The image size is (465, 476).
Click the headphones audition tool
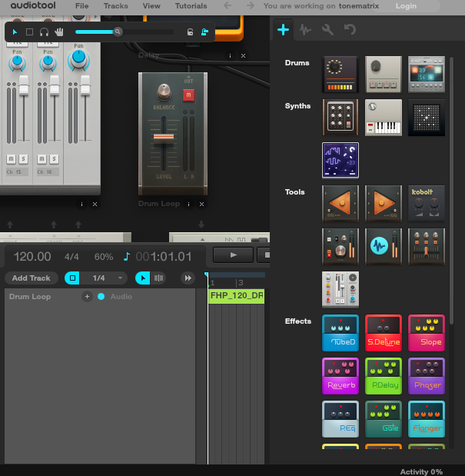(x=44, y=32)
